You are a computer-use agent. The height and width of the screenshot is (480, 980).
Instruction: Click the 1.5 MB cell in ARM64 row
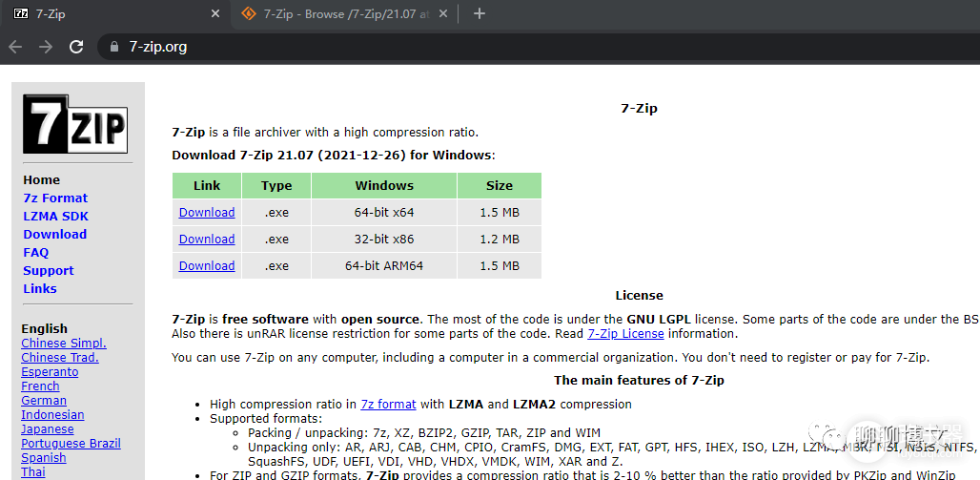(500, 266)
